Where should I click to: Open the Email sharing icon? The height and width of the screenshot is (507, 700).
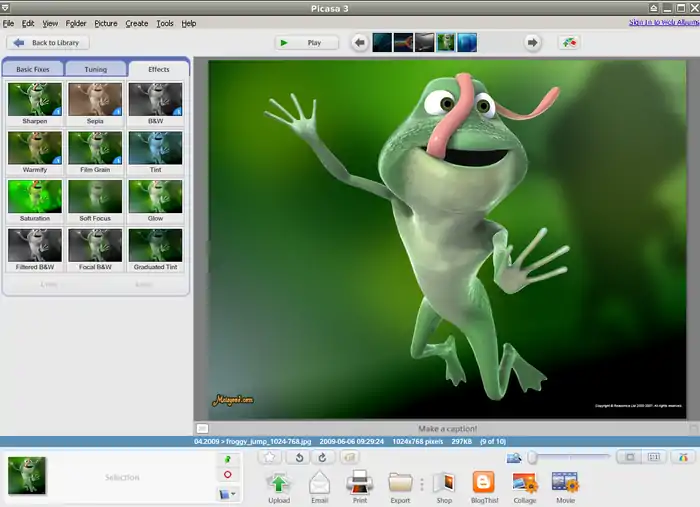point(319,482)
